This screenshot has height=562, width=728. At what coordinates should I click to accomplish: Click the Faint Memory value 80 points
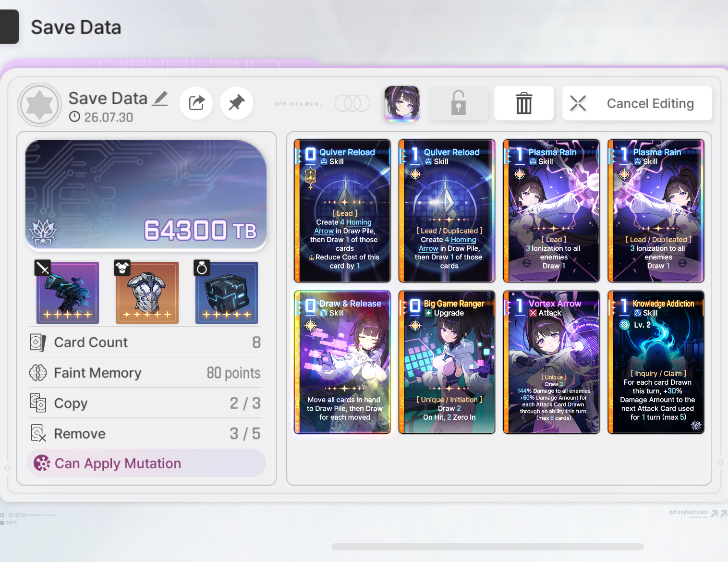click(234, 373)
